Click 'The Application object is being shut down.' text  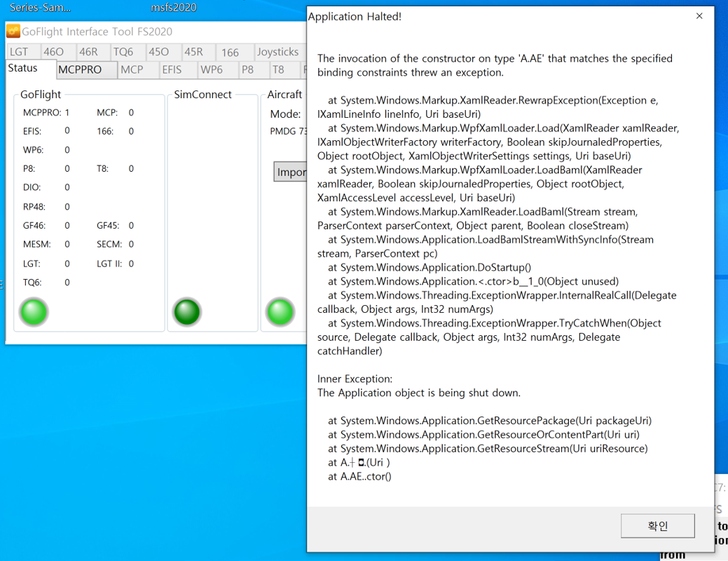[419, 393]
